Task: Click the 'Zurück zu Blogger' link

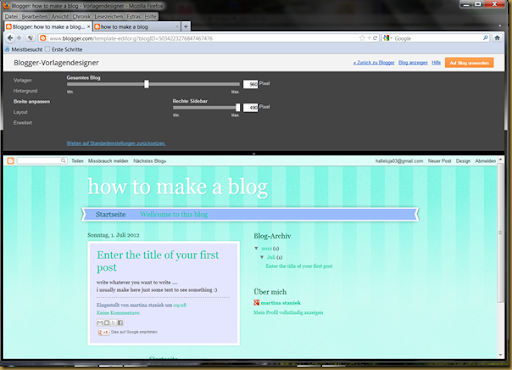Action: tap(374, 63)
